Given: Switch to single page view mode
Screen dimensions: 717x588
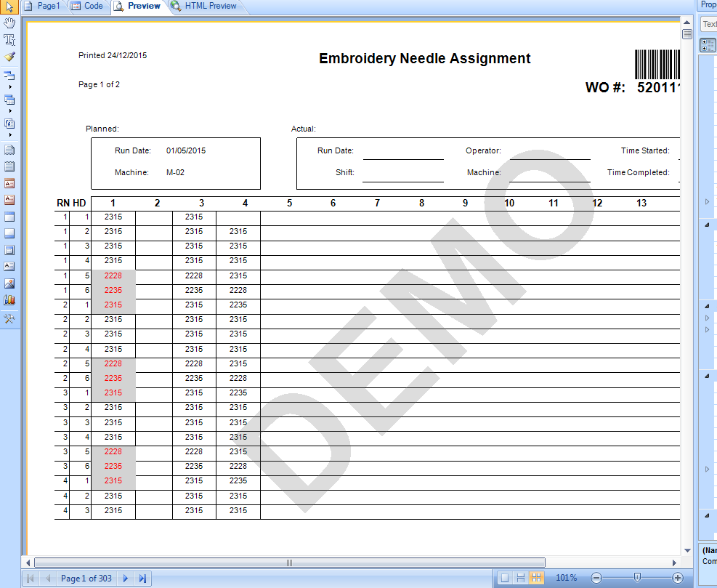Looking at the screenshot, I should (x=505, y=578).
